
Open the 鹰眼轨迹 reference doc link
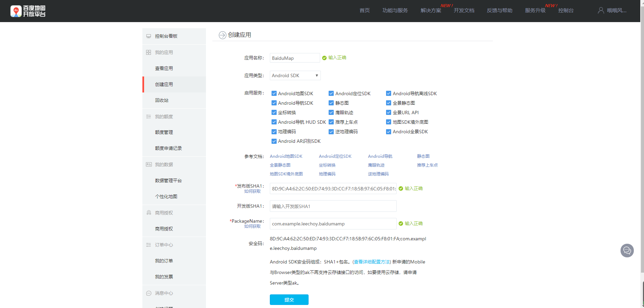[376, 165]
